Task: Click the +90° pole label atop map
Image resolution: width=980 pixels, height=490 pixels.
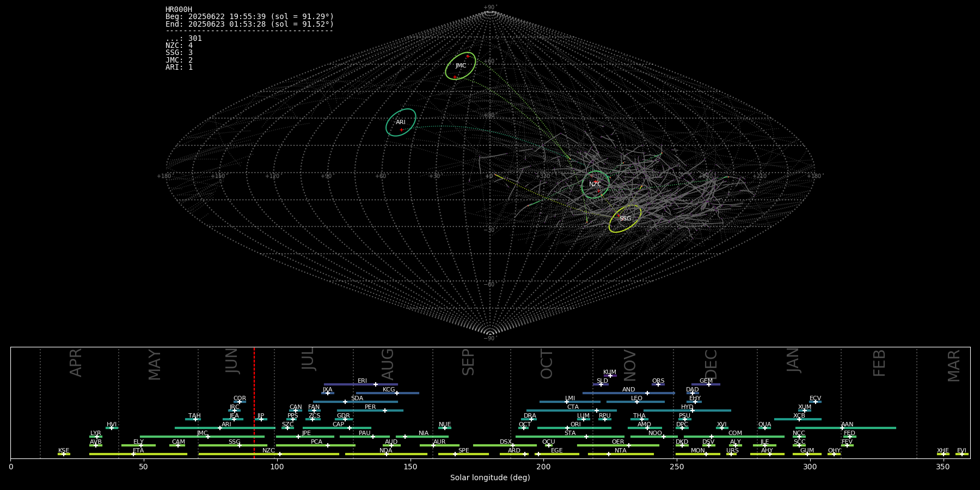Action: tap(490, 7)
